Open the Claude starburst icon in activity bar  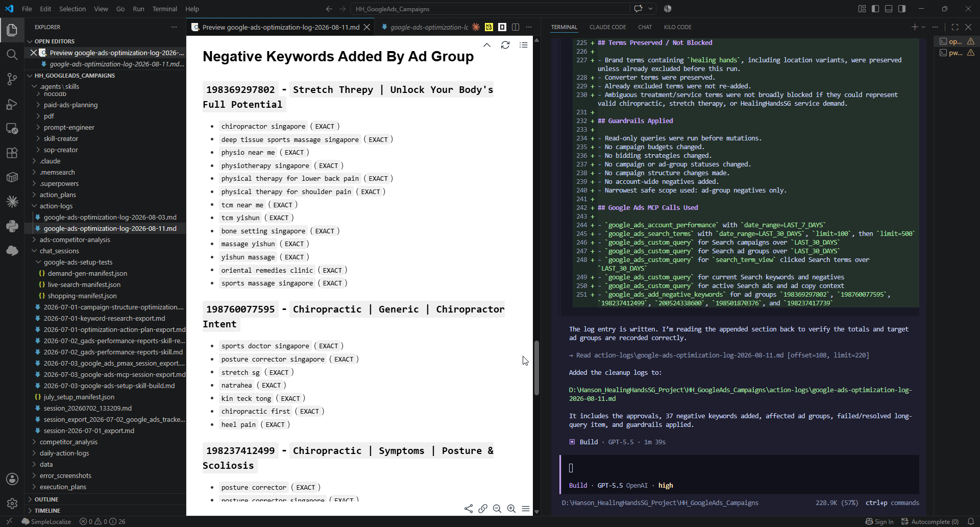pos(12,202)
